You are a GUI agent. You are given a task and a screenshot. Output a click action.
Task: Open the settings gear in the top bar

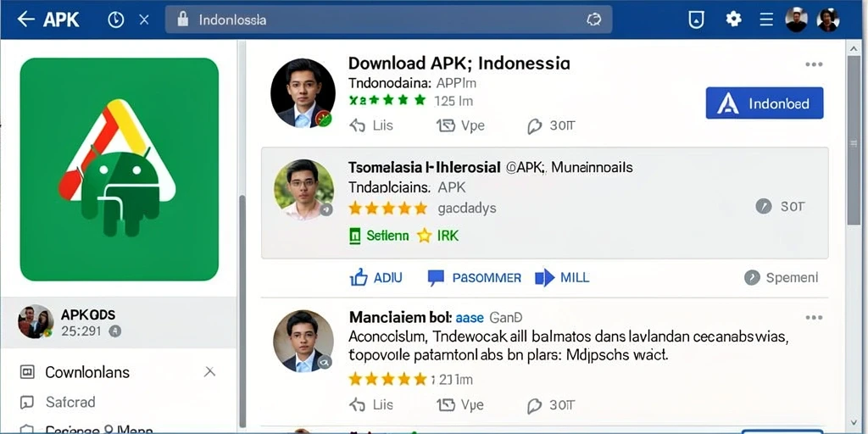pyautogui.click(x=733, y=19)
